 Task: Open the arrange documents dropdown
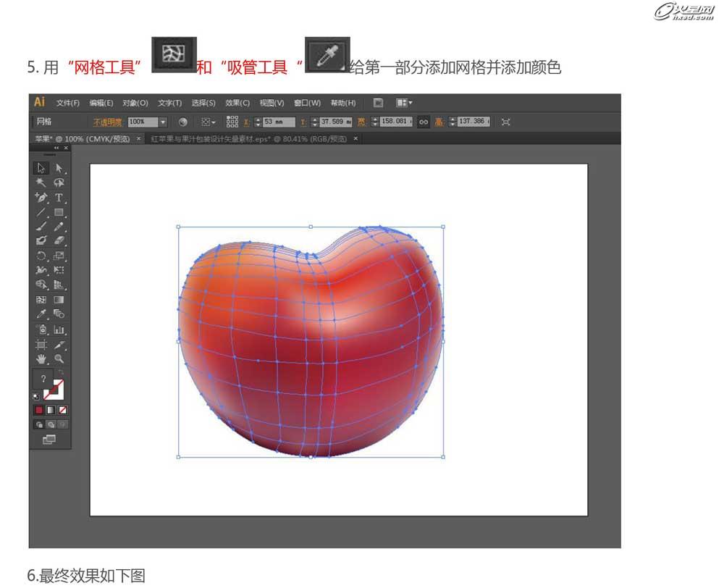click(403, 103)
